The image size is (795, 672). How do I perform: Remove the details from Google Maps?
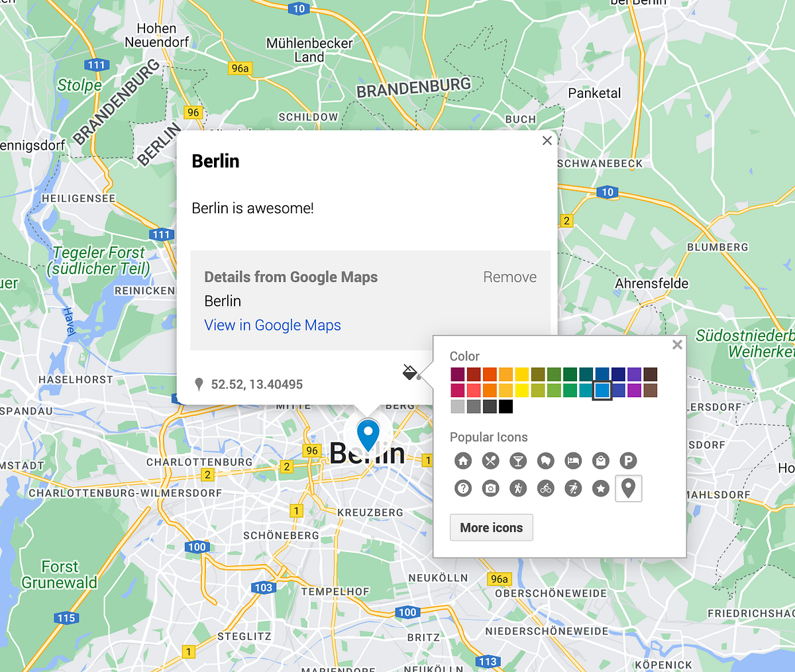509,277
